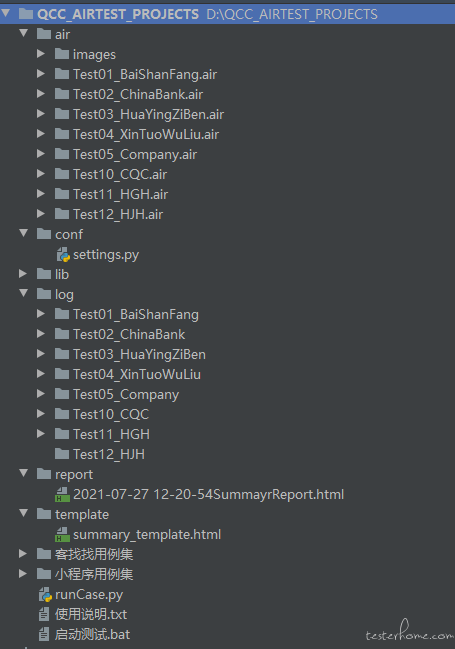This screenshot has width=455, height=649.
Task: Select Test03_HuaYingZiBen.air folder
Action: 149,114
